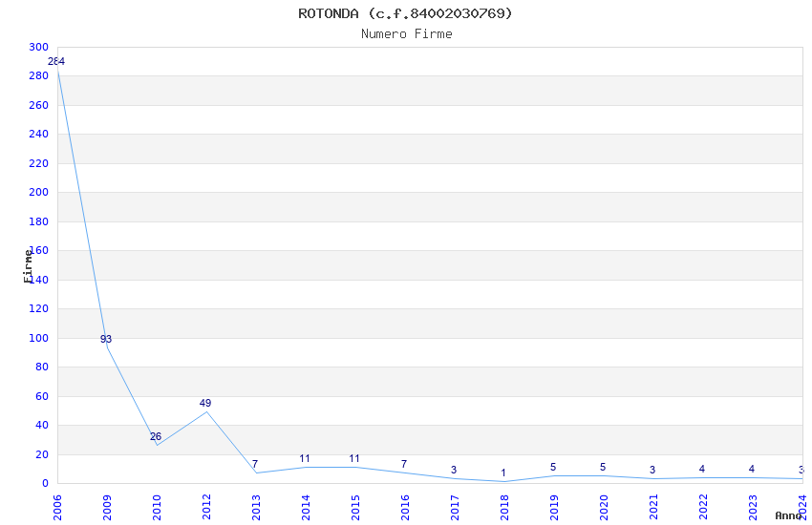Select the data label 26 for 2010
This screenshot has width=812, height=525.
coord(156,436)
